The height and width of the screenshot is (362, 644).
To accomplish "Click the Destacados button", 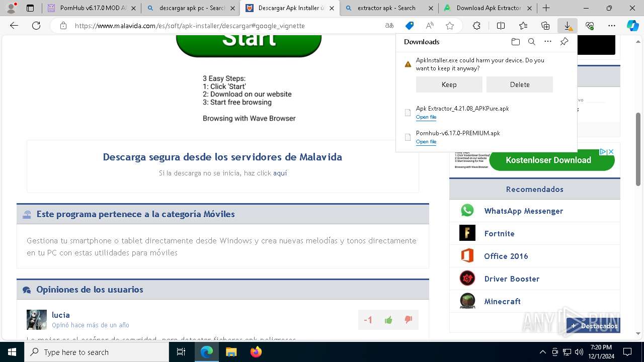I will coord(594,326).
